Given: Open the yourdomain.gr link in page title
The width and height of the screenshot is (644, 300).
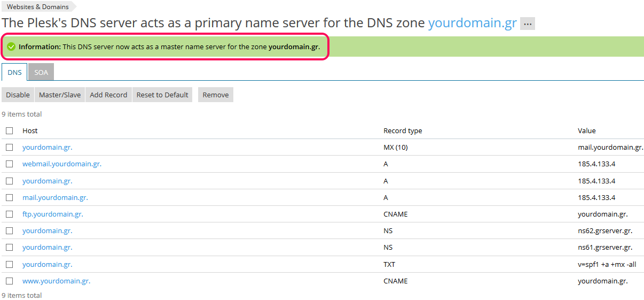Looking at the screenshot, I should [473, 23].
